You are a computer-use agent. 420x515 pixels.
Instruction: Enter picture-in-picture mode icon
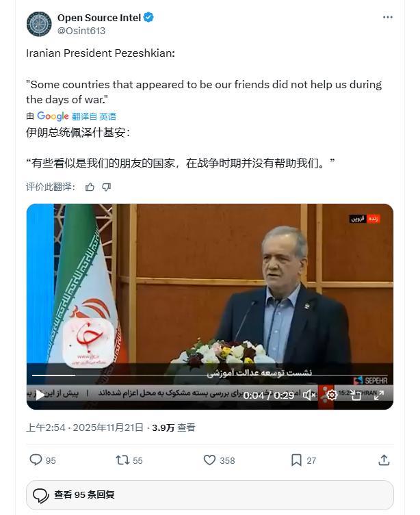pos(356,395)
